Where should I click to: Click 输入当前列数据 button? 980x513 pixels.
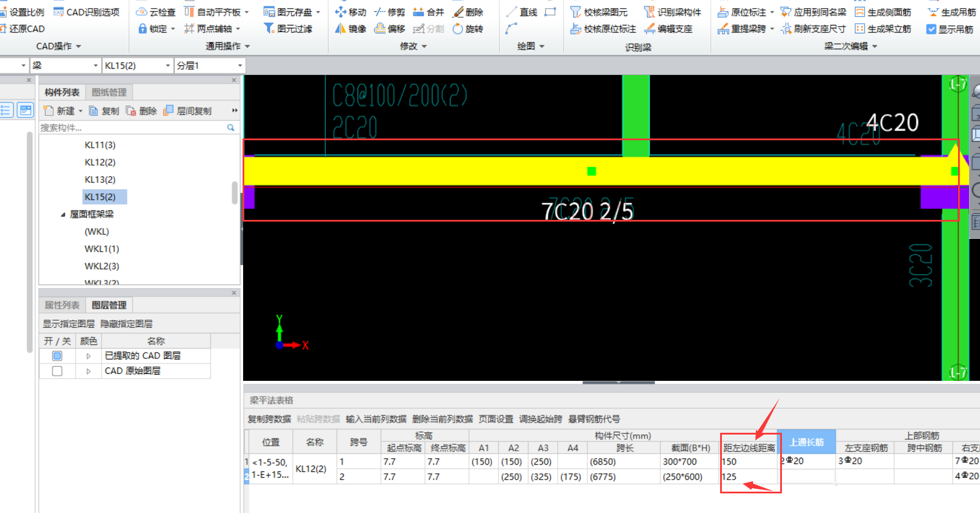[x=376, y=419]
